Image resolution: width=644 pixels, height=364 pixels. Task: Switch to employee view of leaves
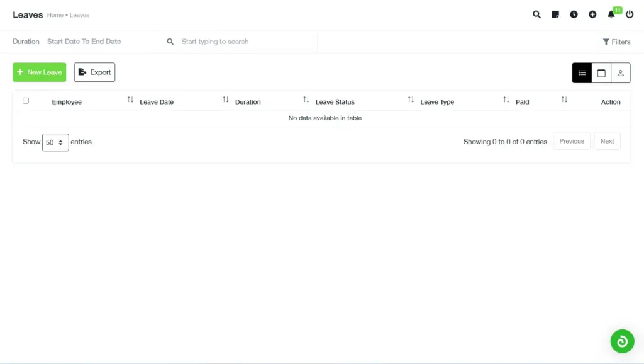click(621, 72)
